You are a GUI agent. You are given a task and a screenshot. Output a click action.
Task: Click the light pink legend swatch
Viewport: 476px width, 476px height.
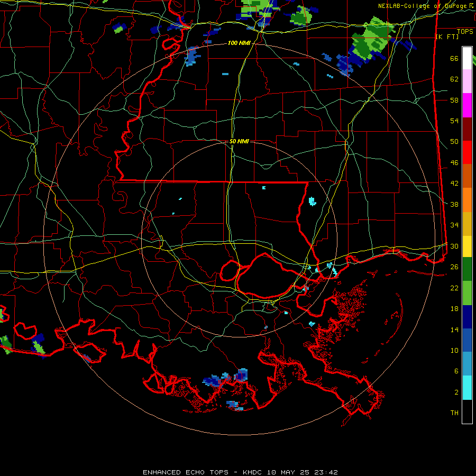tap(467, 81)
